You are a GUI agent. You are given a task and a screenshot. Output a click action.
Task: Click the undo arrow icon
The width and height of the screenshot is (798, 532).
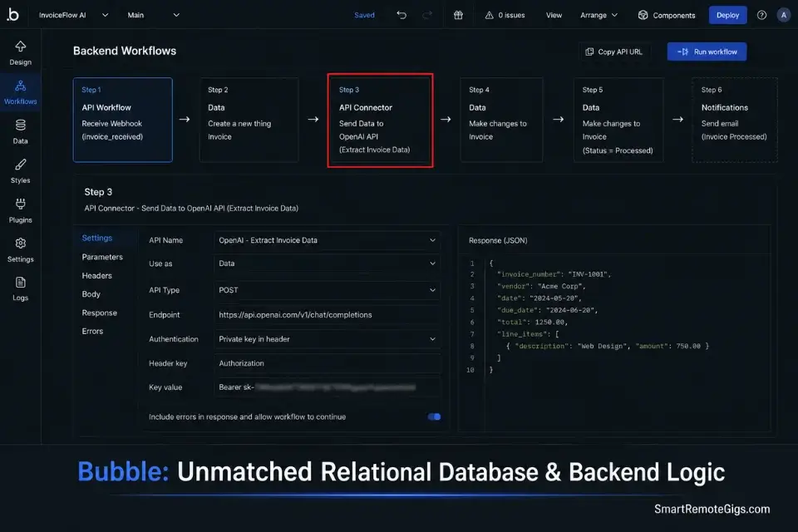coord(401,15)
